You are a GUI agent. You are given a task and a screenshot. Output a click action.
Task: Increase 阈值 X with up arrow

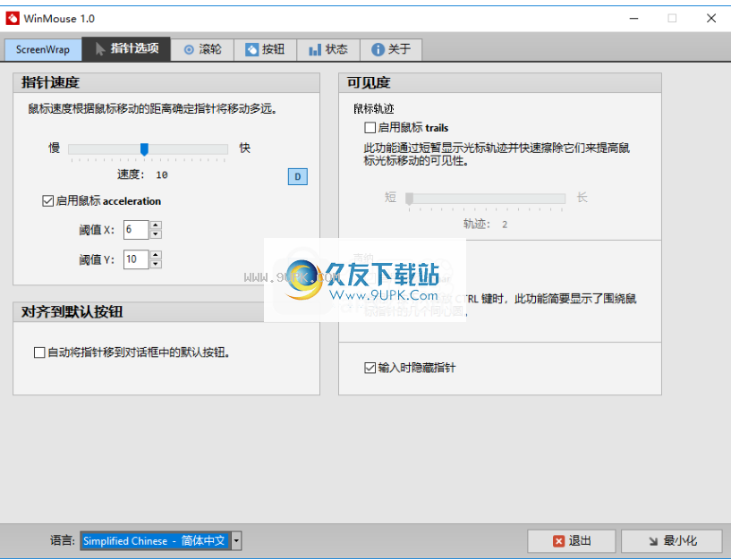[156, 225]
